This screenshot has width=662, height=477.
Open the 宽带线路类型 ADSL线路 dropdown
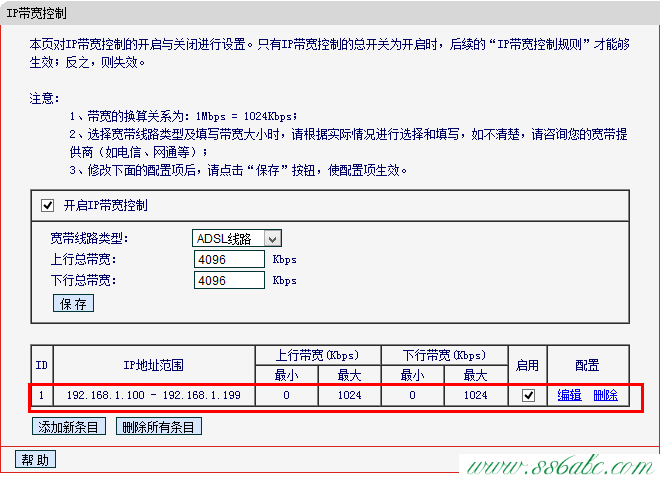pos(237,238)
